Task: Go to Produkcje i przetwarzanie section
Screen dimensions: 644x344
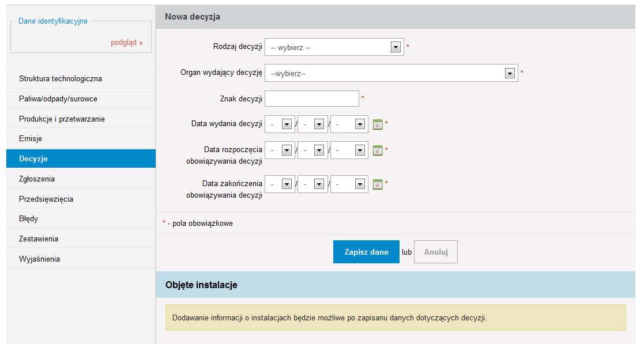Action: 81,119
